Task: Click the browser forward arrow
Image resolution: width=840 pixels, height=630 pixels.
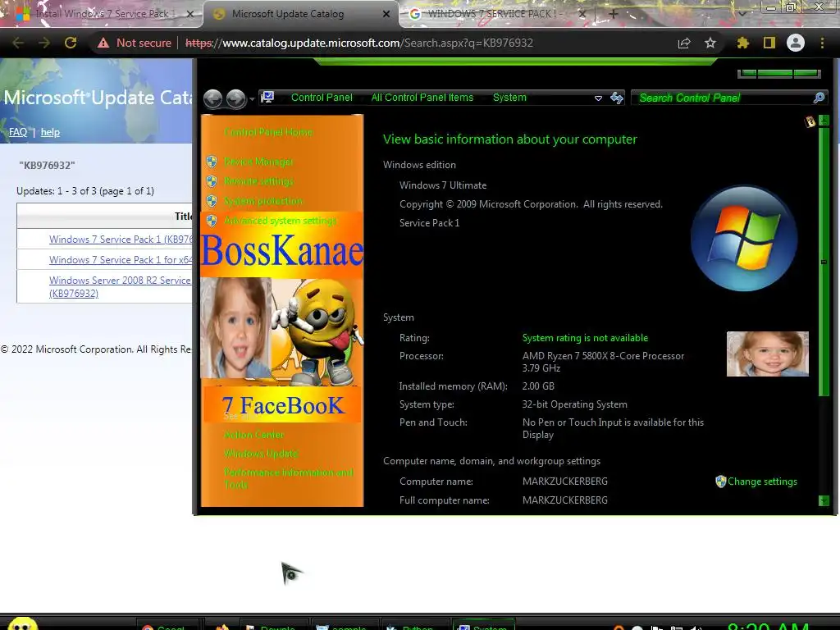Action: pos(44,43)
